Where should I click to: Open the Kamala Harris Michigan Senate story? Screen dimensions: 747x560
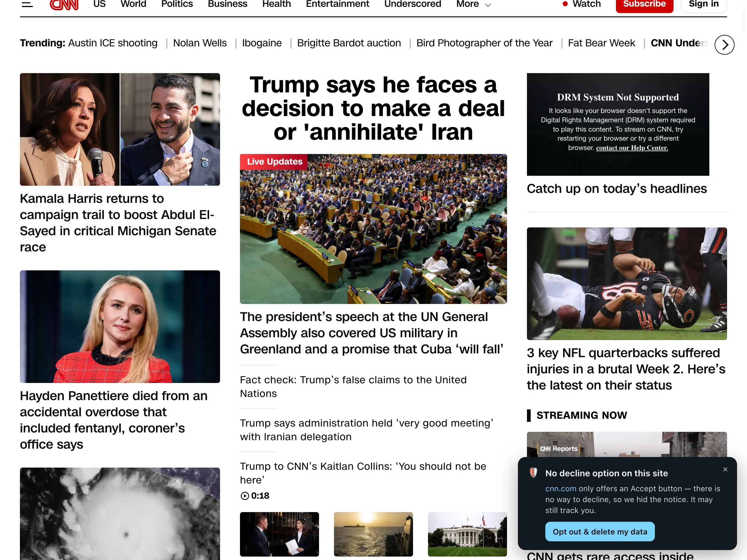point(118,223)
